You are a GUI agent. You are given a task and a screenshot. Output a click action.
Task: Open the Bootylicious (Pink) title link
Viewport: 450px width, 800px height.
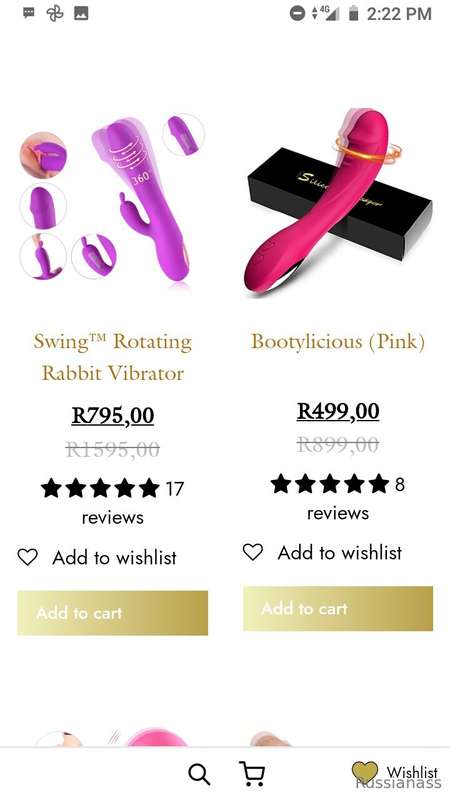pyautogui.click(x=338, y=341)
